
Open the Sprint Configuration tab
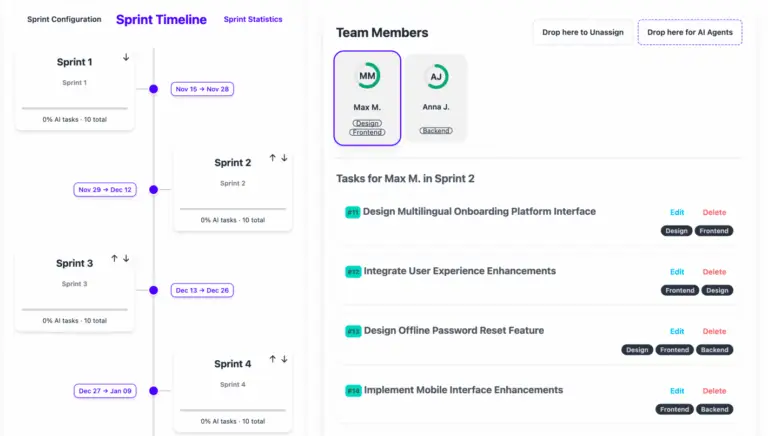point(64,19)
